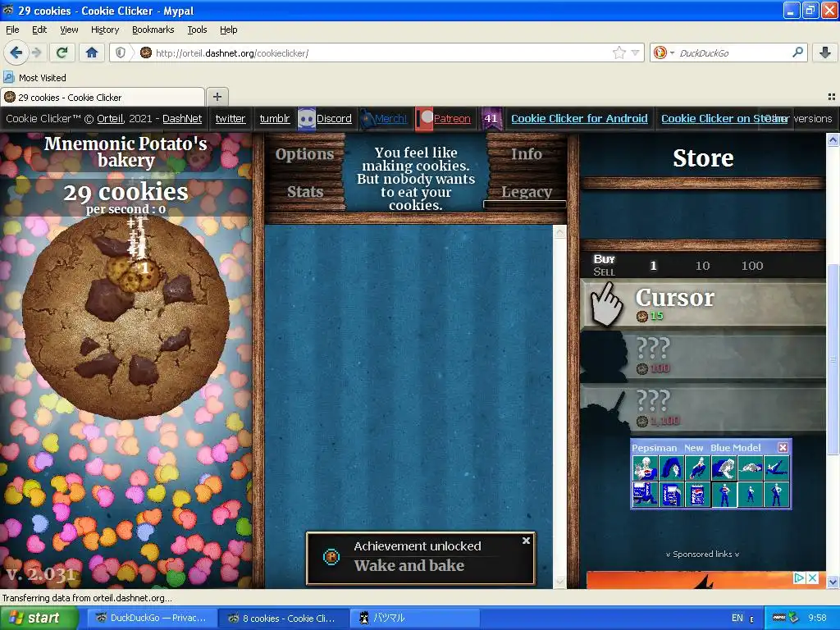The width and height of the screenshot is (840, 630).
Task: Bookmark page with the star icon
Action: click(619, 52)
